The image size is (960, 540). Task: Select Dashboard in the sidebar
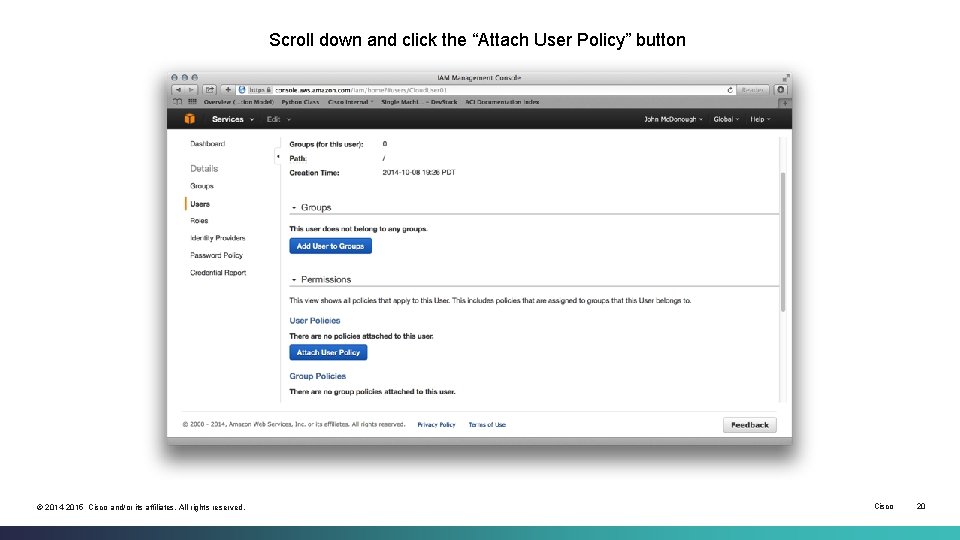[208, 144]
